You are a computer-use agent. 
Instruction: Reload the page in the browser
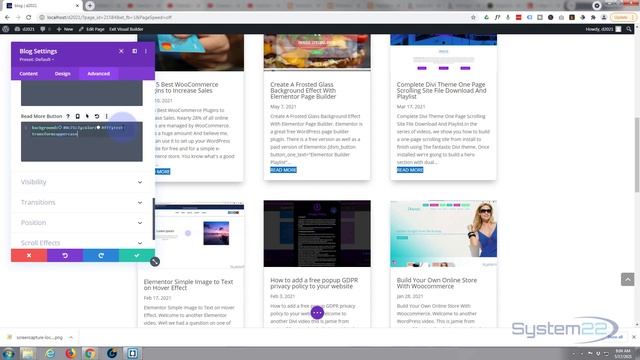coord(29,17)
